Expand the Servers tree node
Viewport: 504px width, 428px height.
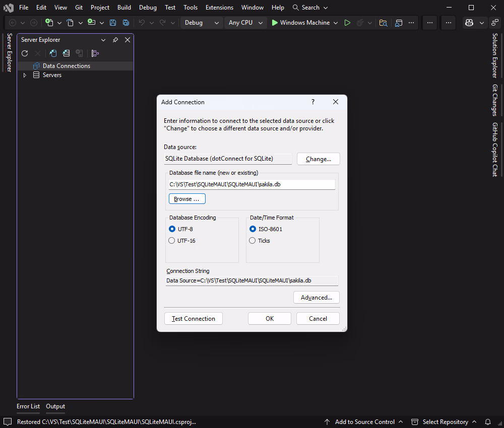tap(24, 75)
